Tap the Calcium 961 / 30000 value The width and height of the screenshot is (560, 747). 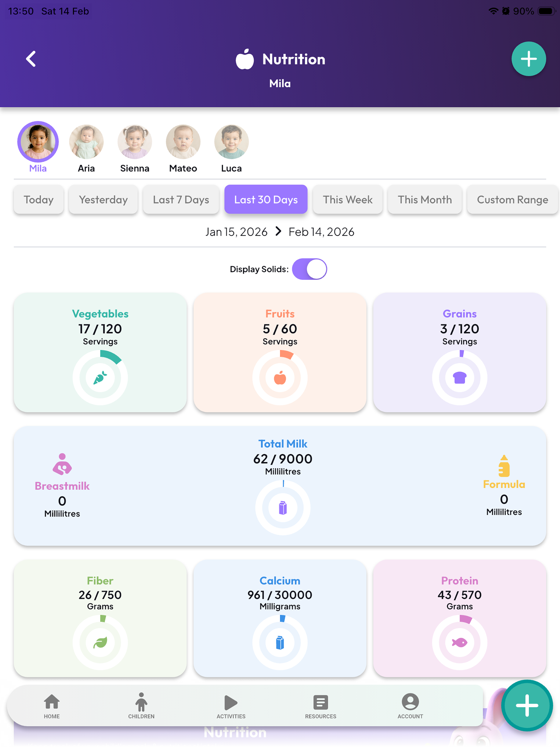coord(280,595)
